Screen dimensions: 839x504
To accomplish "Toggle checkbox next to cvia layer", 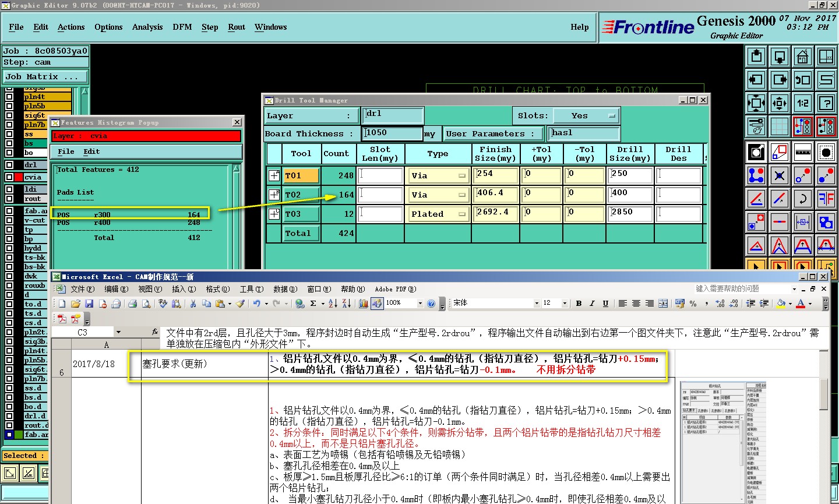I will (x=9, y=177).
